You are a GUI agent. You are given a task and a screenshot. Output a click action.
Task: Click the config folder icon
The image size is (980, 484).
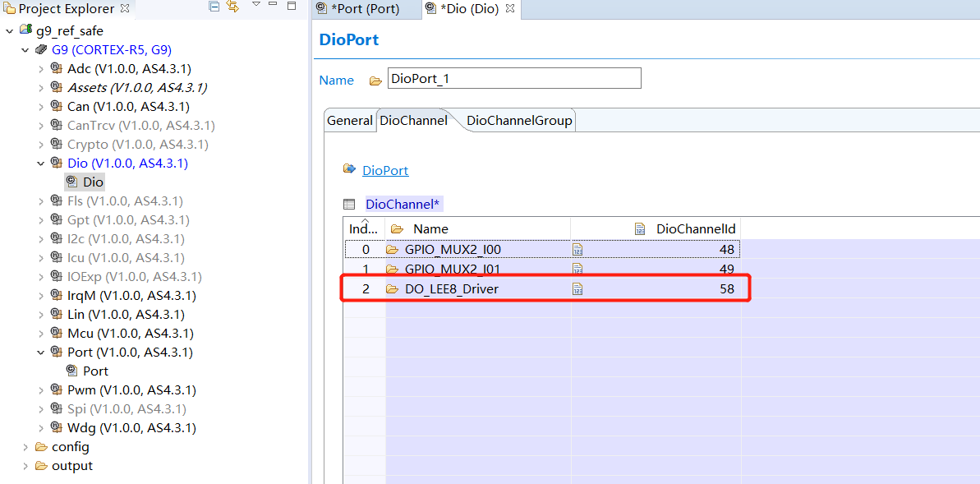41,447
